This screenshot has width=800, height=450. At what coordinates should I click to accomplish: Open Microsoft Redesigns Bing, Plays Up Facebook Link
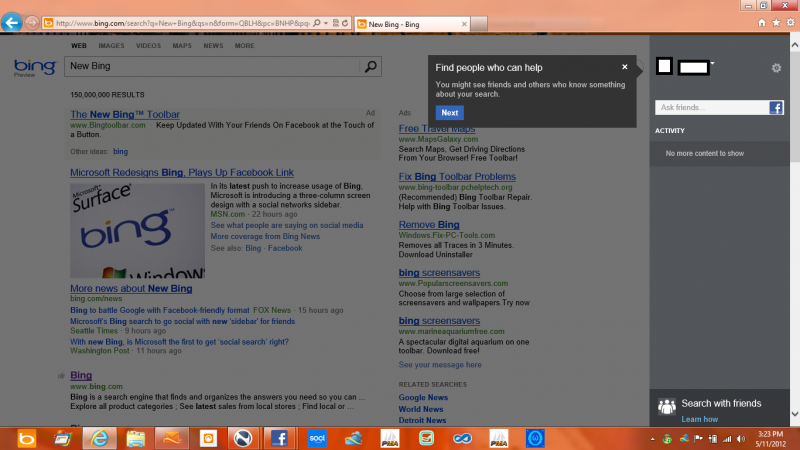point(182,172)
